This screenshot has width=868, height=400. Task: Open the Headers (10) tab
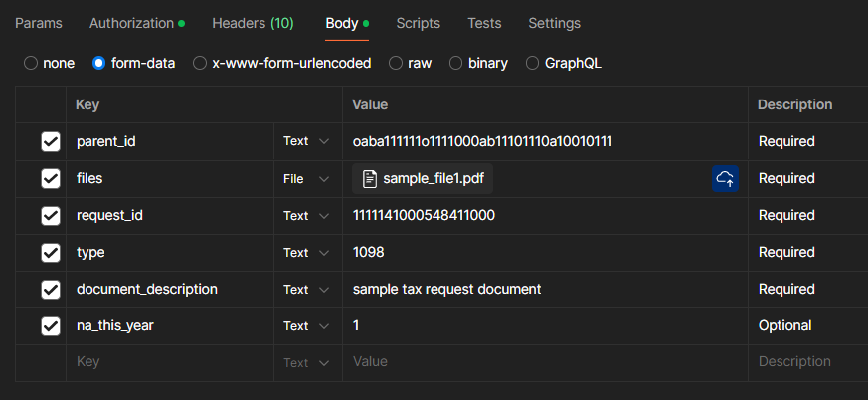point(253,23)
